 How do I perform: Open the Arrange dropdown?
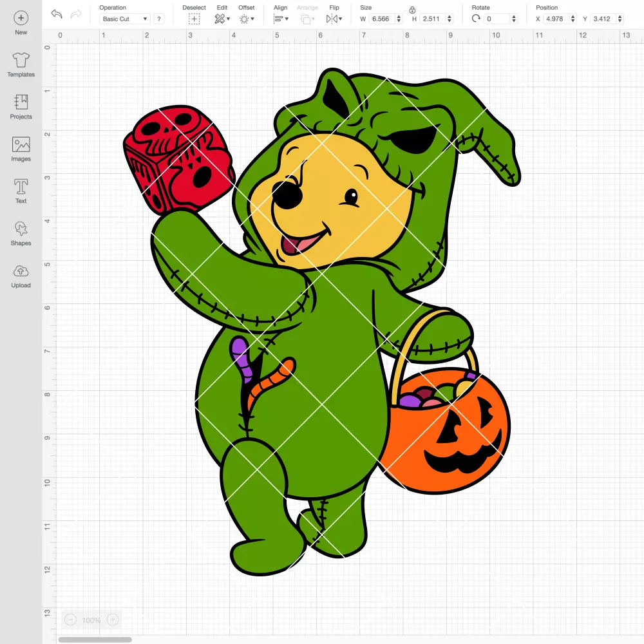308,19
